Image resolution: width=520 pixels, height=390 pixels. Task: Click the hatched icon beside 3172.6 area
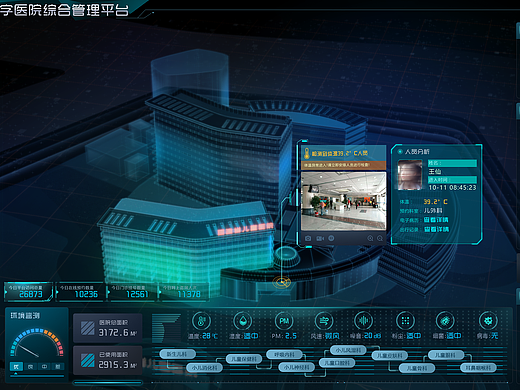(88, 328)
